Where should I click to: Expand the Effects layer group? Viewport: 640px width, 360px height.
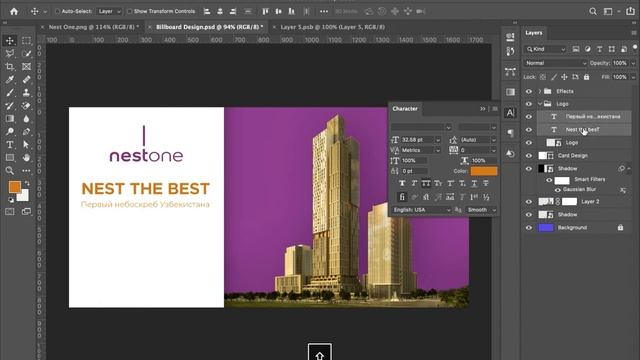540,91
